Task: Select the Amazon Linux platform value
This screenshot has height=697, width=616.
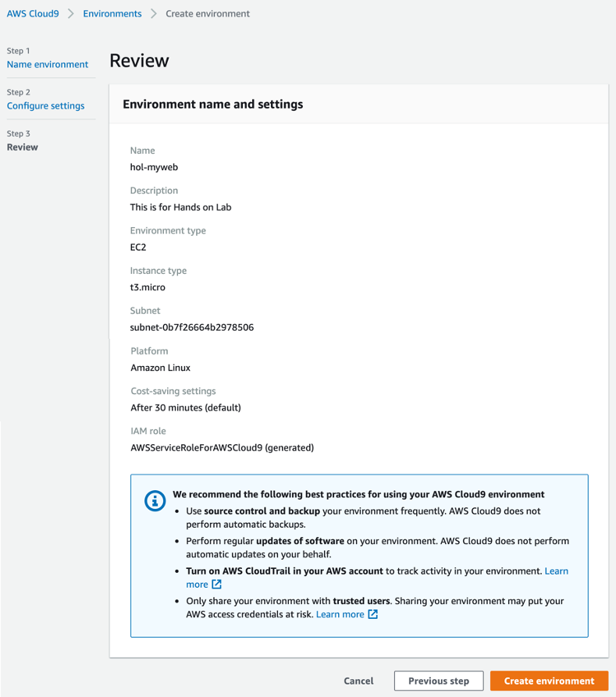Action: [x=161, y=368]
